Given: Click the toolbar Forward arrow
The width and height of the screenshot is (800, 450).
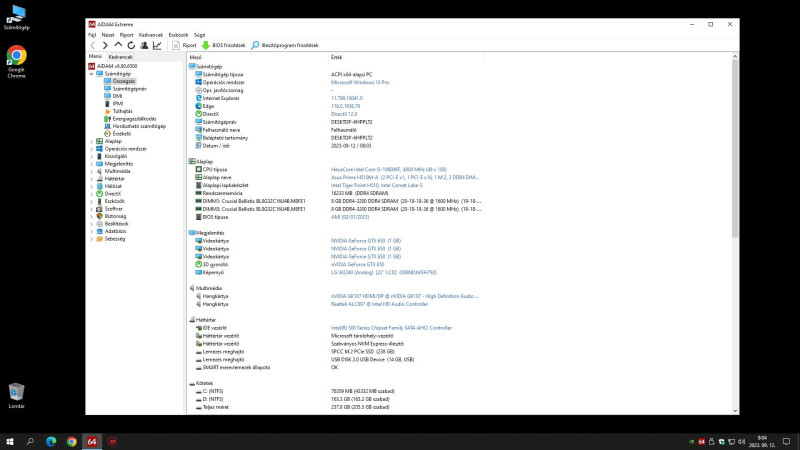Looking at the screenshot, I should click(105, 45).
